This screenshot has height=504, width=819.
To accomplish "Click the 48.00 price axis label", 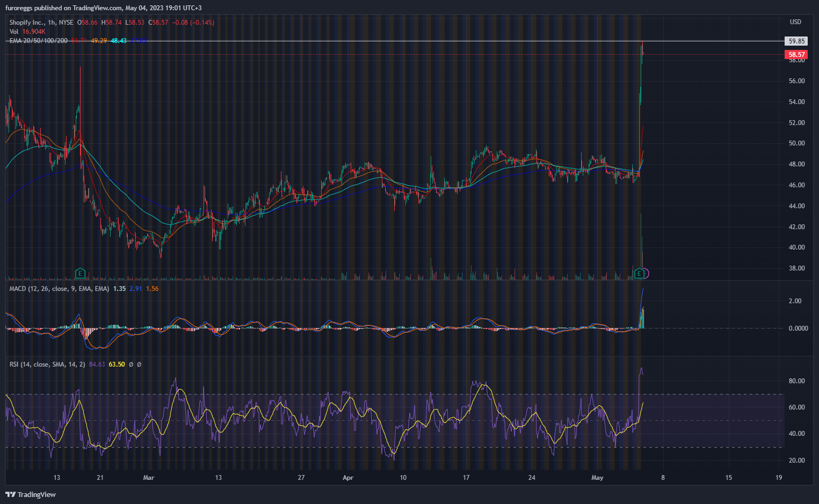I will [797, 164].
